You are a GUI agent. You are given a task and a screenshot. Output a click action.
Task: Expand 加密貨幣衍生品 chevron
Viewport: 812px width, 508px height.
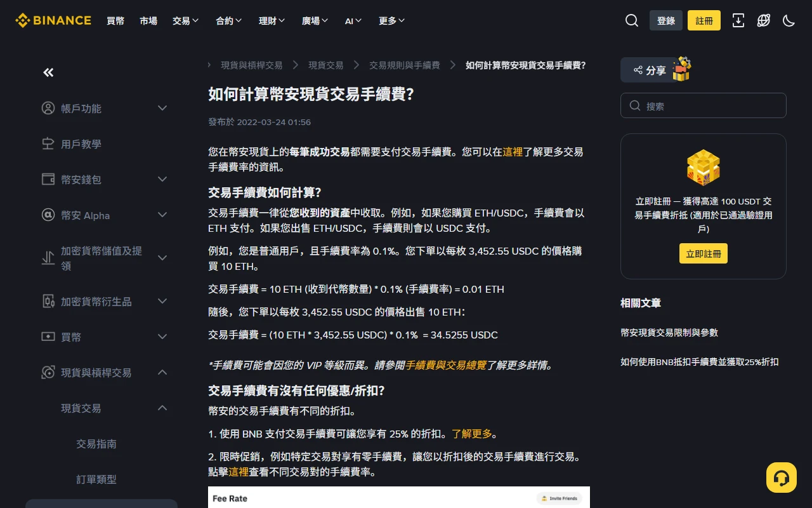pyautogui.click(x=162, y=301)
